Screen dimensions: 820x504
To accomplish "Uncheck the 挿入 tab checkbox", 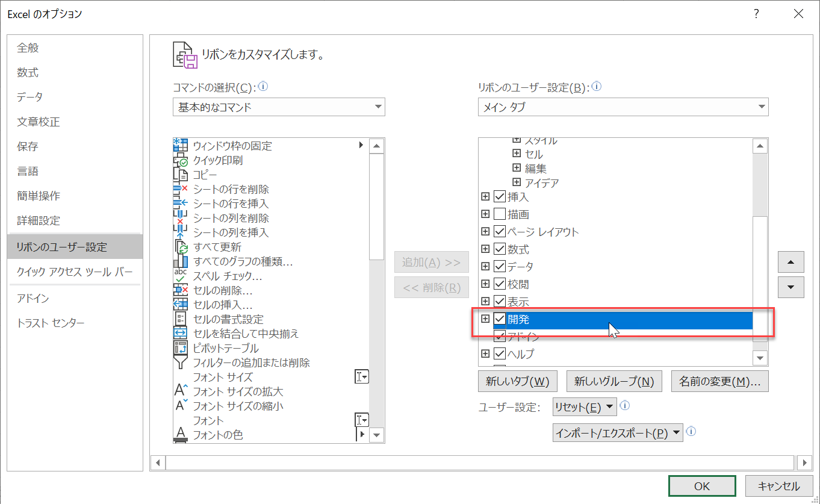I will (x=500, y=196).
